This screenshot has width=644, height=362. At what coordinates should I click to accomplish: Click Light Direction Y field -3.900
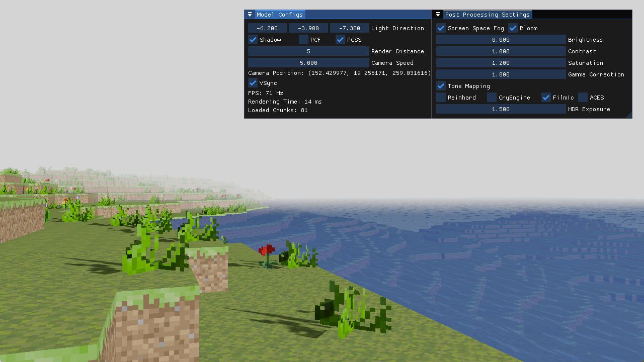(x=308, y=28)
